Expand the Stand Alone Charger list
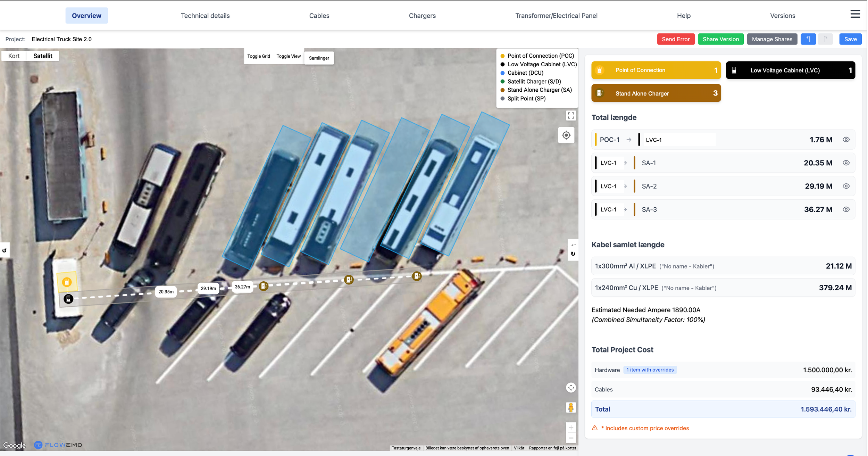This screenshot has width=868, height=456. click(656, 93)
